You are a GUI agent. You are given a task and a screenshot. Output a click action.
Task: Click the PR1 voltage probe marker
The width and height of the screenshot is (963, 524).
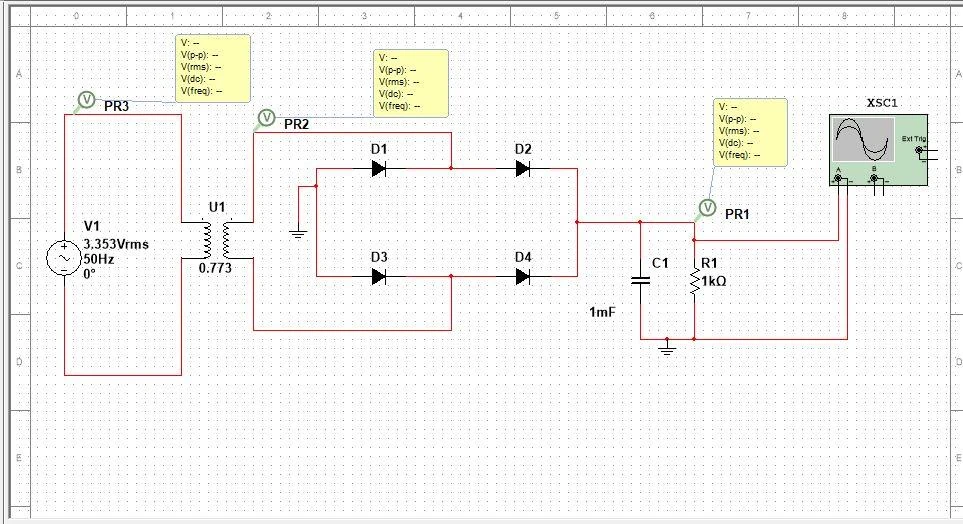[x=708, y=208]
